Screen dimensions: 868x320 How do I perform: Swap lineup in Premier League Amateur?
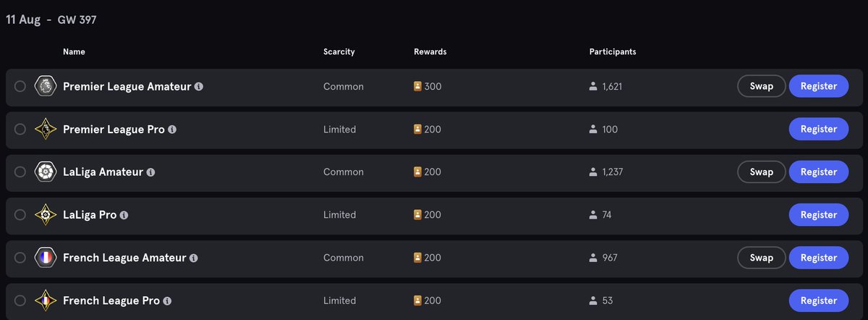click(x=762, y=86)
